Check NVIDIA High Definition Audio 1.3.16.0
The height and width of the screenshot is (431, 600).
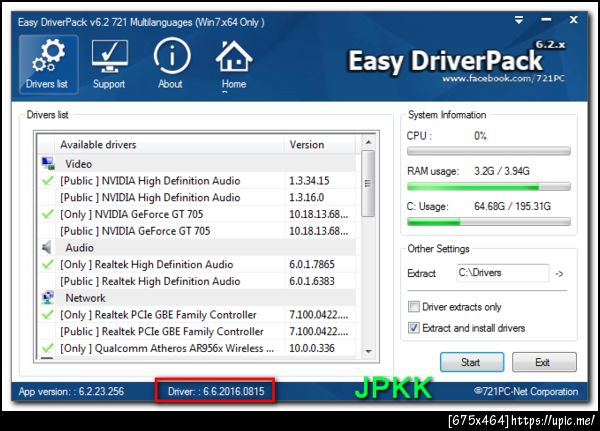(47, 197)
